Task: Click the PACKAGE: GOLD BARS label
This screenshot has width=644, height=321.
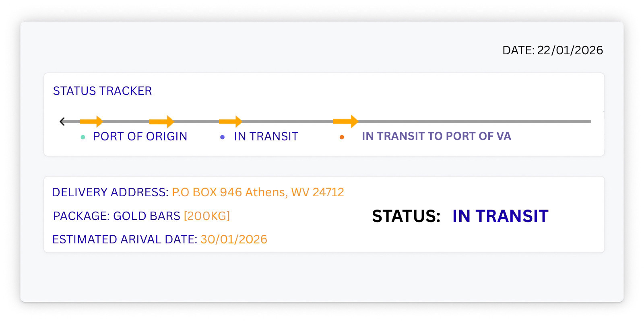Action: 116,216
